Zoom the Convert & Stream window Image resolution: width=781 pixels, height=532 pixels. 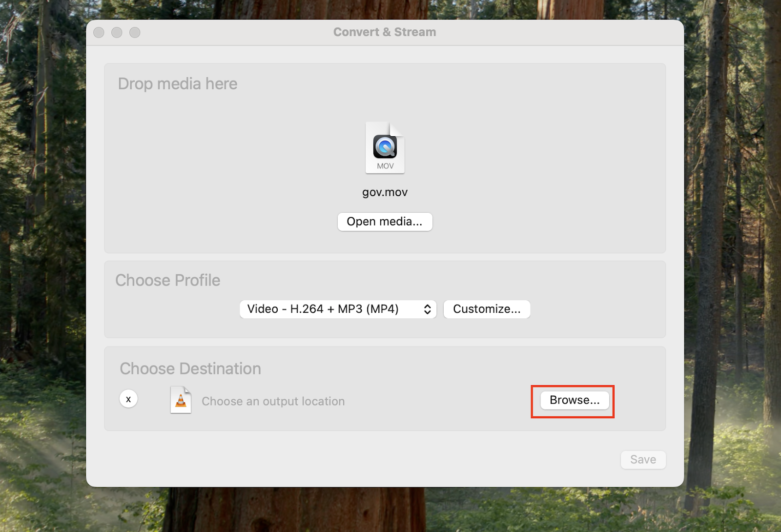pyautogui.click(x=135, y=32)
